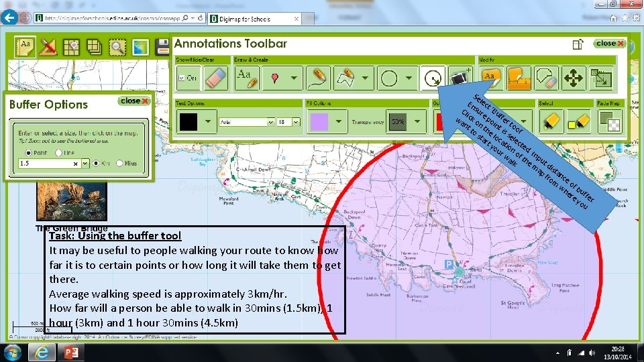
Task: Select the resize feature tool in Modify
Action: [x=601, y=78]
